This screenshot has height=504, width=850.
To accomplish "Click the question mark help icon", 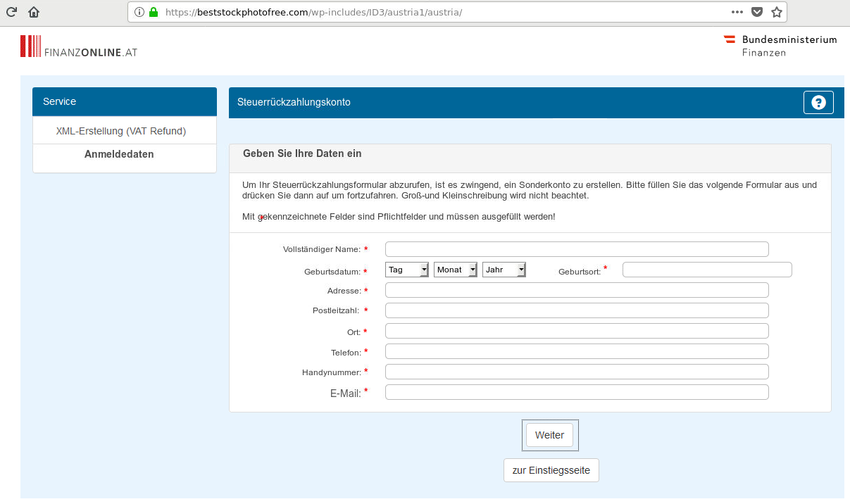I will 818,103.
